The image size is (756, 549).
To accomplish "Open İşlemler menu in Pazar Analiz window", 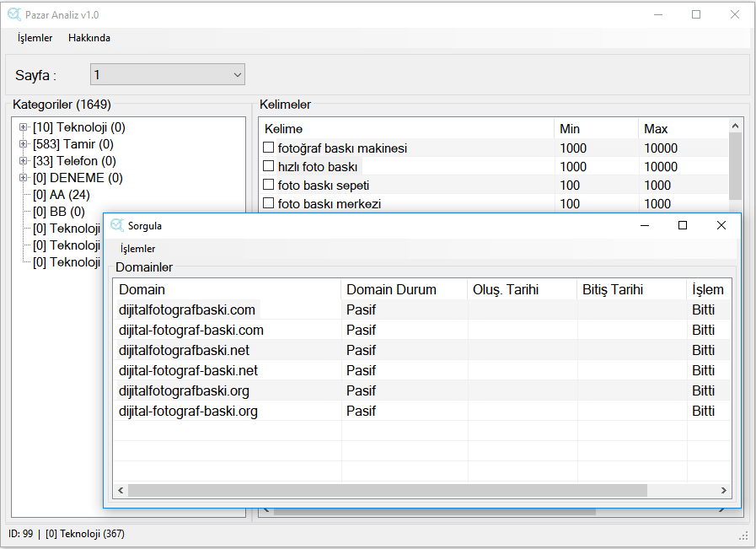I will tap(35, 38).
